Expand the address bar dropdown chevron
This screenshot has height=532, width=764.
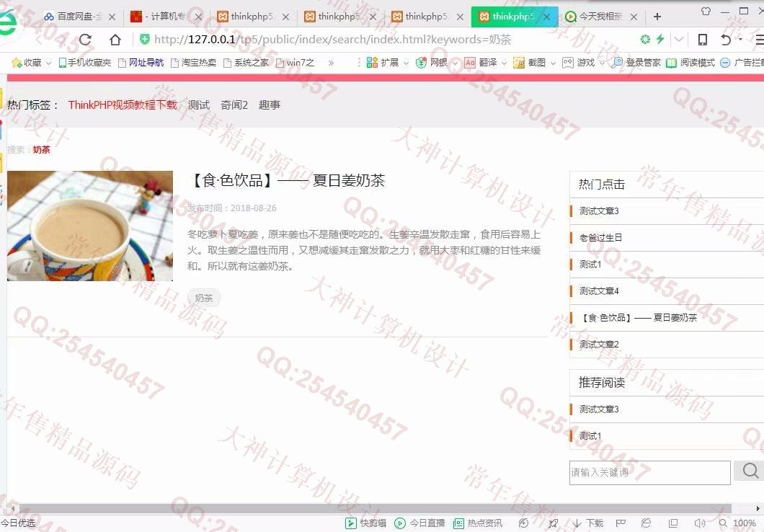point(679,39)
